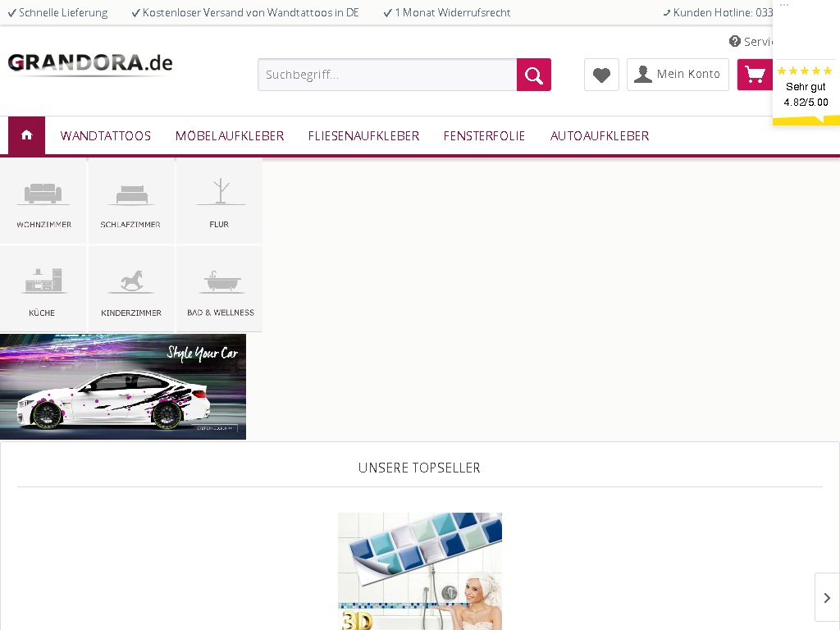Focus the Suchbegriff search field
840x630 pixels.
coord(386,75)
